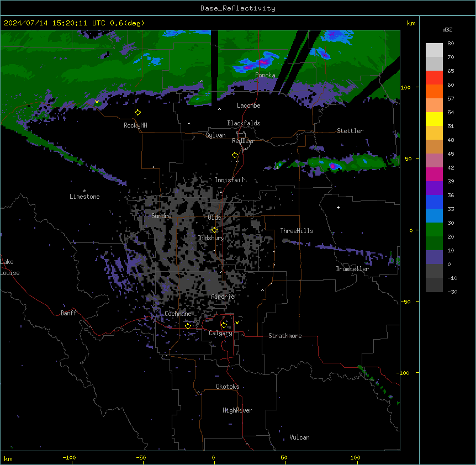Select the dark gray -30 to -10 dBZ swatch
The height and width of the screenshot is (465, 476).
coord(434,285)
